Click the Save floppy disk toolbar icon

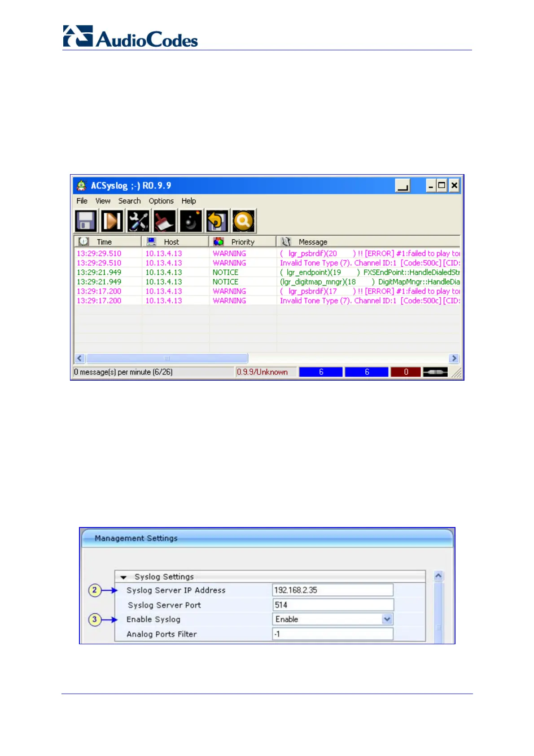(86, 221)
